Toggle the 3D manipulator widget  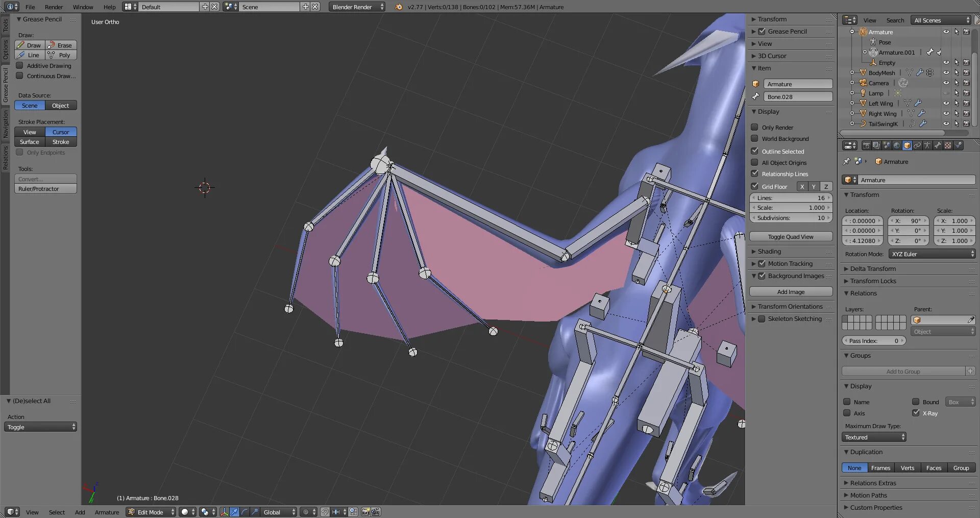[x=225, y=512]
